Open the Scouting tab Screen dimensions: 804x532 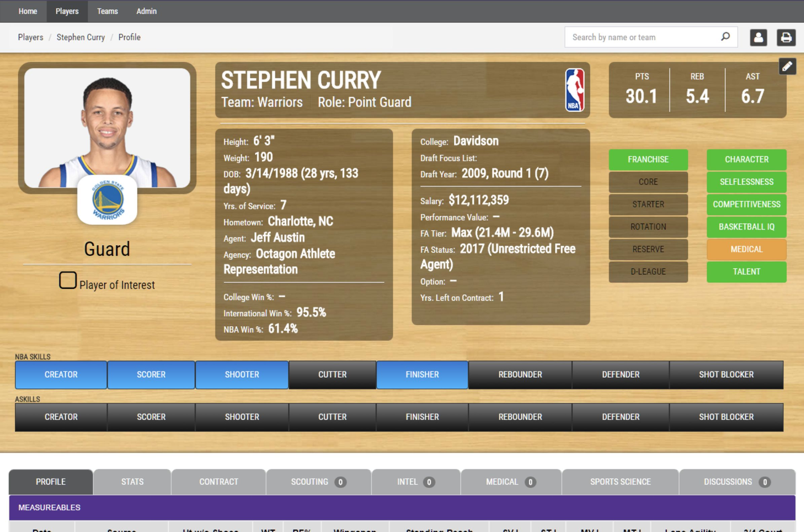[x=319, y=482]
